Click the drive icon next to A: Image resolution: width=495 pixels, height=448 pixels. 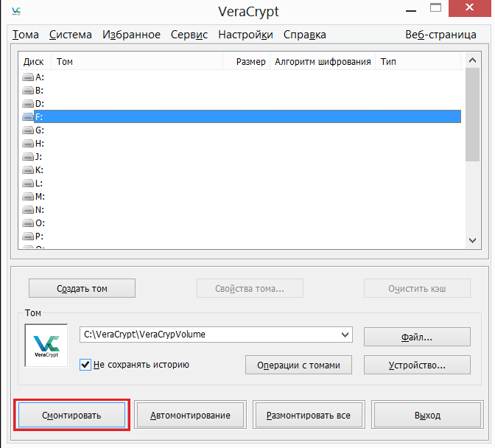click(x=28, y=77)
